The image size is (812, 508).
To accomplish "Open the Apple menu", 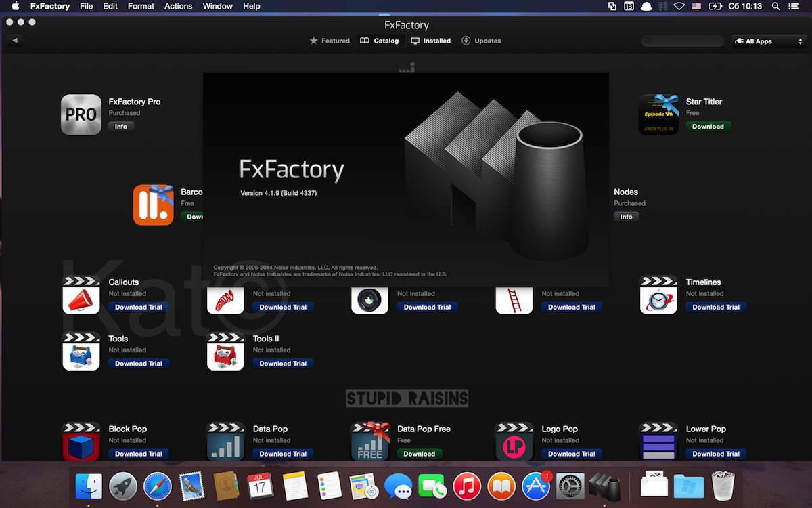I will point(15,6).
